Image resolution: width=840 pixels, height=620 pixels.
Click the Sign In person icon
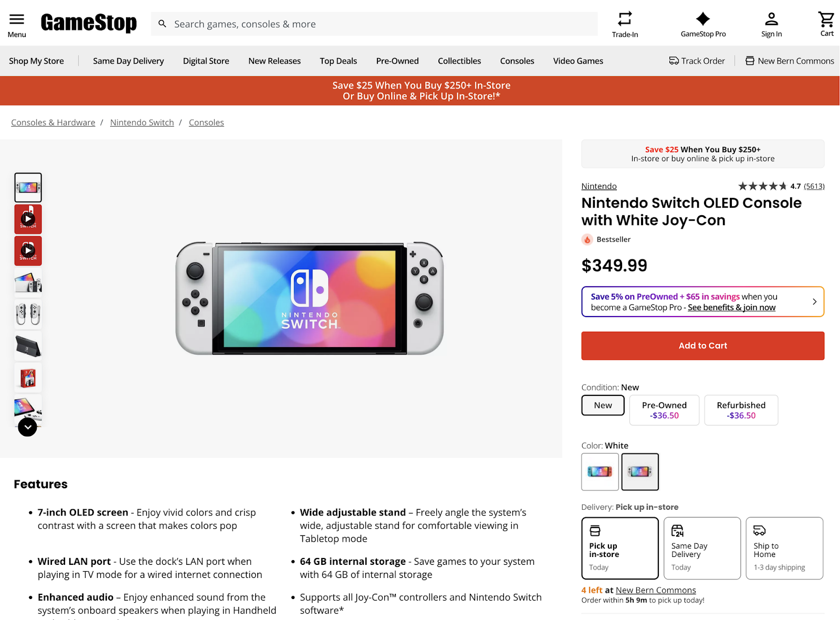click(771, 19)
